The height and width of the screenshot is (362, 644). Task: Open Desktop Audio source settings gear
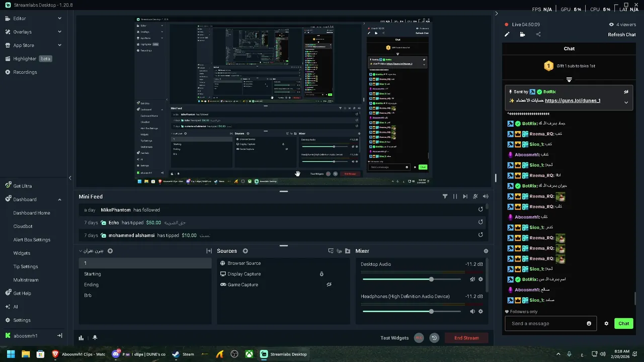(480, 279)
